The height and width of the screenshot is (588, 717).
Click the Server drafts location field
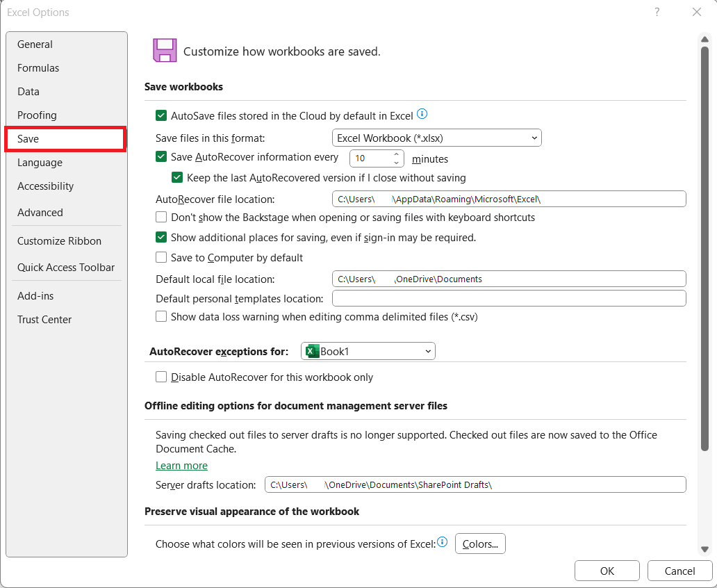click(475, 484)
